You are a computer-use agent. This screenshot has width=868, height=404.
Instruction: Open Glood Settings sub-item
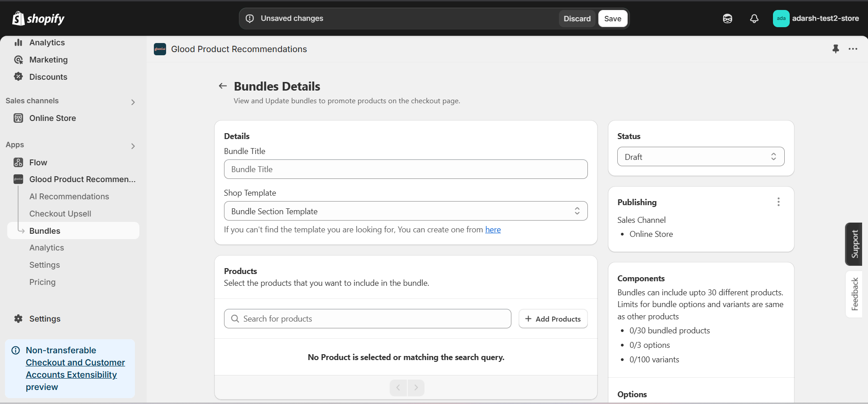click(x=44, y=265)
